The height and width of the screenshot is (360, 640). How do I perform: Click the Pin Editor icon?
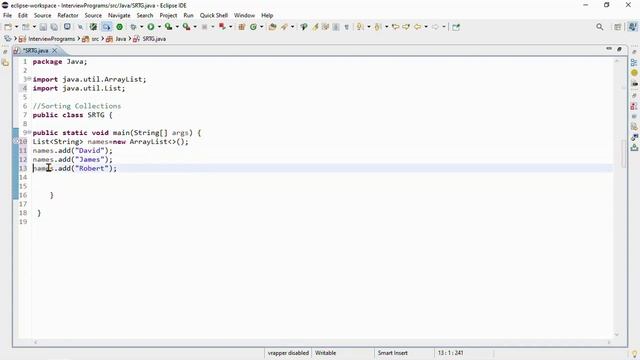tap(456, 27)
